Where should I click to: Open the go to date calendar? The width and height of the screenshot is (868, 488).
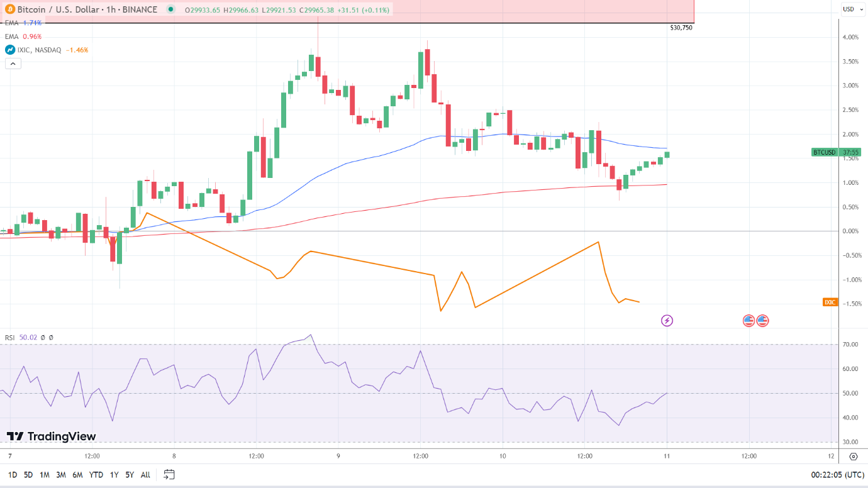coord(169,474)
